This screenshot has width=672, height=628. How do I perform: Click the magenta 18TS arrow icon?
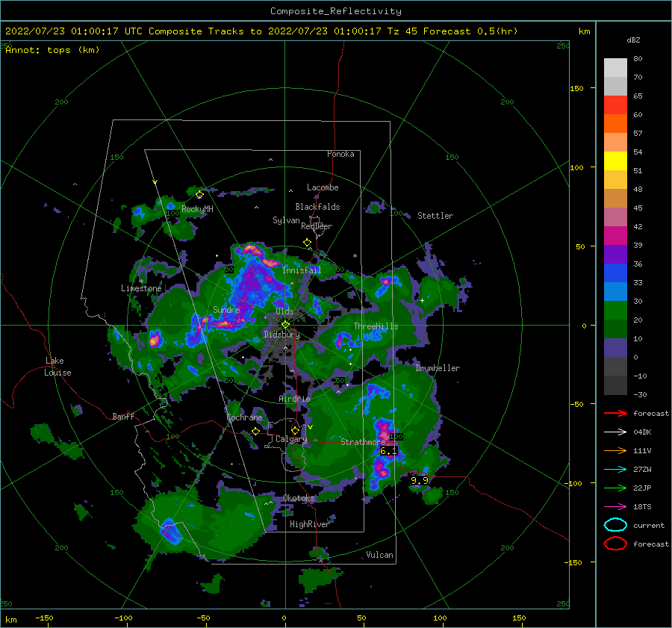tap(615, 507)
